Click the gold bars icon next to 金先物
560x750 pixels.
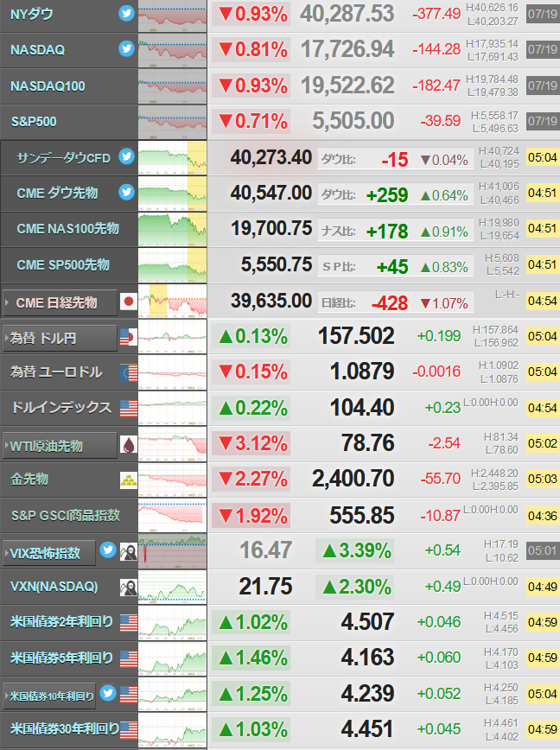[x=129, y=480]
